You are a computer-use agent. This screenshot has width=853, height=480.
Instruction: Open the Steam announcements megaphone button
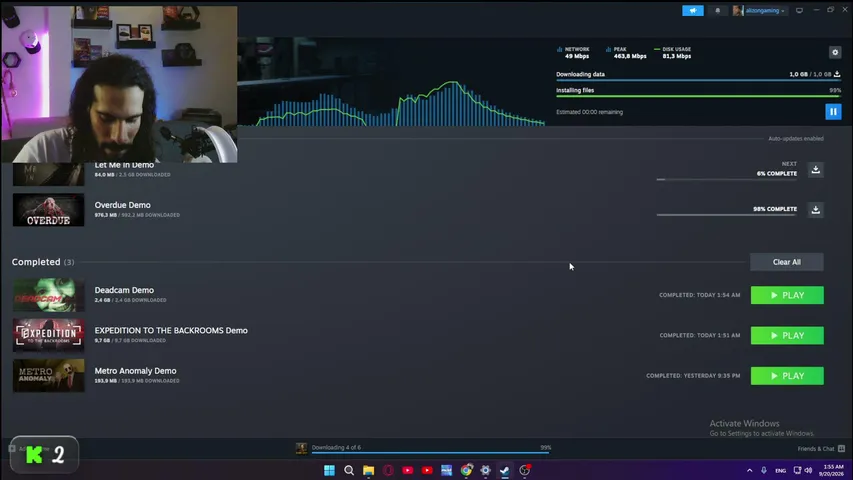tap(693, 10)
